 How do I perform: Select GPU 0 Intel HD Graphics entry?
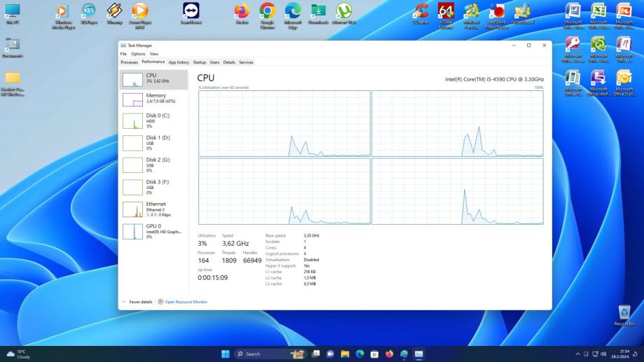tap(153, 232)
